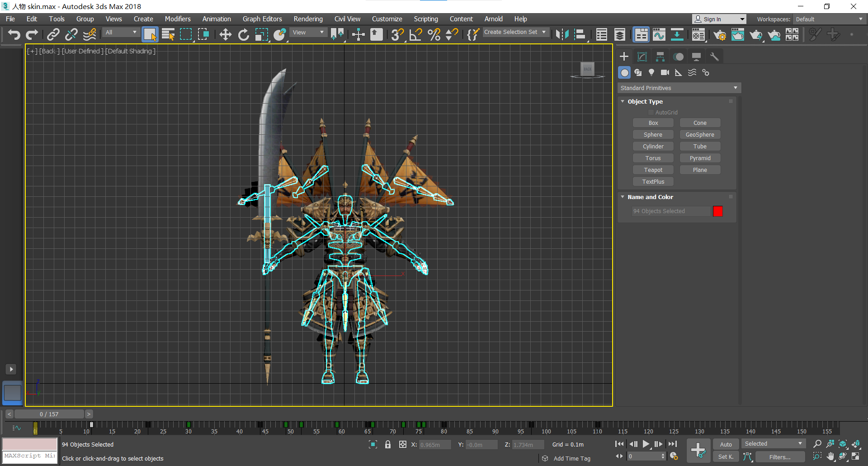Click the Mirror tool icon

tap(562, 35)
